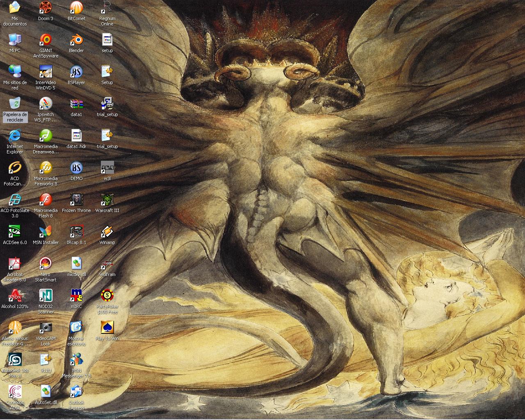Launch the IRcap 8.1 shortcut
Image resolution: width=525 pixels, height=420 pixels.
click(76, 231)
